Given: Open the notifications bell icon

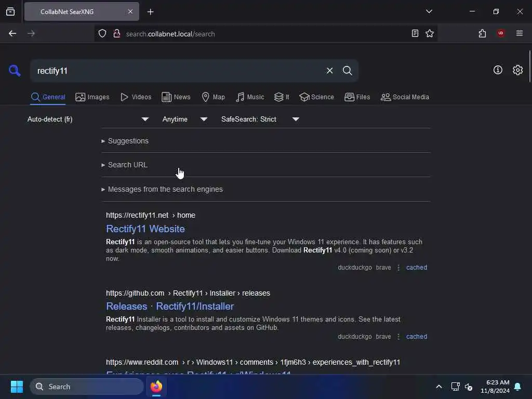Looking at the screenshot, I should point(517,387).
